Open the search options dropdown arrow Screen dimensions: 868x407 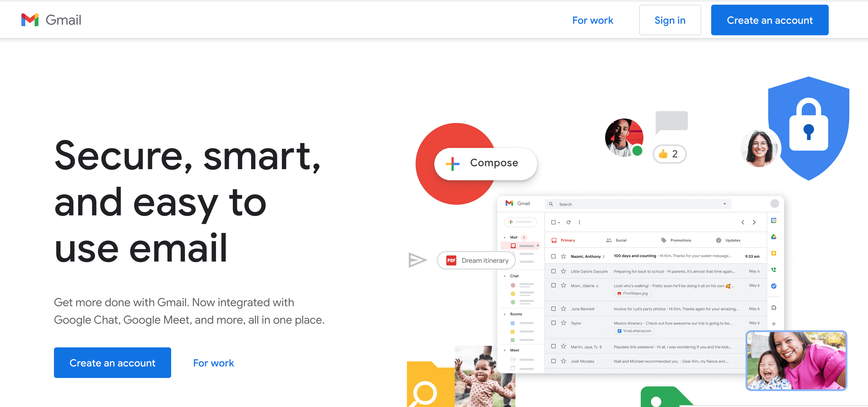pos(725,204)
